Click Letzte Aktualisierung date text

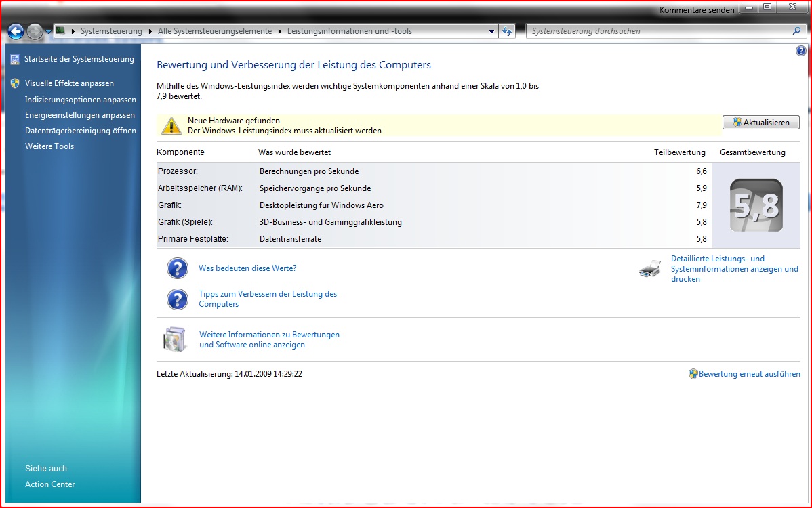229,373
